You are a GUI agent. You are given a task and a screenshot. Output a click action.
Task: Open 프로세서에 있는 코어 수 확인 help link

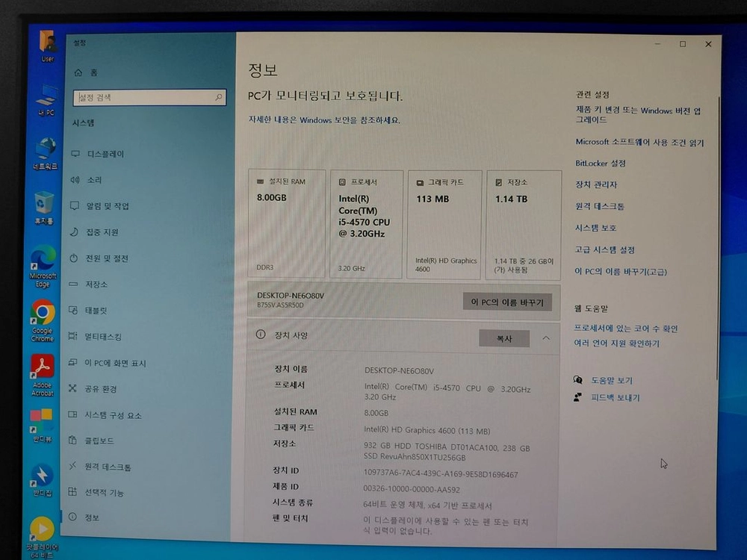point(625,328)
